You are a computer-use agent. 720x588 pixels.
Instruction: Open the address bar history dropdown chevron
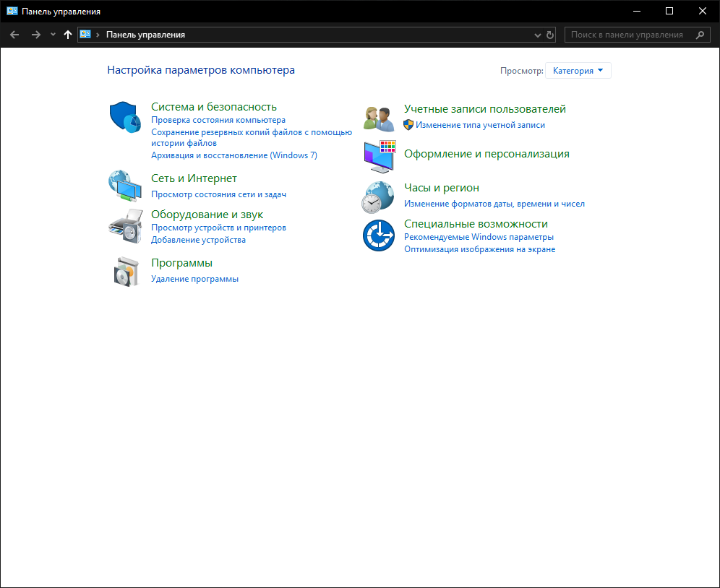point(537,35)
